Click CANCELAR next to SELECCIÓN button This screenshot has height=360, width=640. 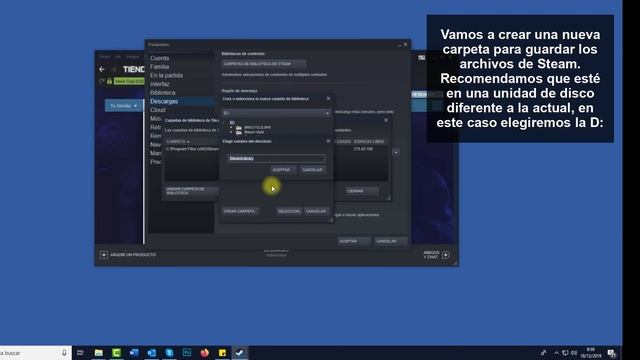[x=316, y=211]
